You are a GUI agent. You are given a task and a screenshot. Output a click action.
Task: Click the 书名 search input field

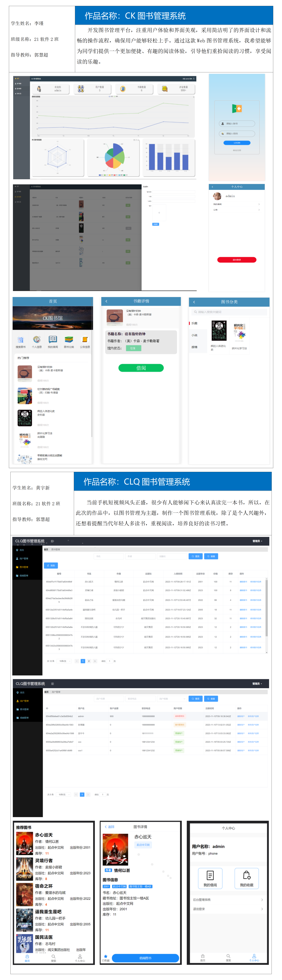pos(109,556)
